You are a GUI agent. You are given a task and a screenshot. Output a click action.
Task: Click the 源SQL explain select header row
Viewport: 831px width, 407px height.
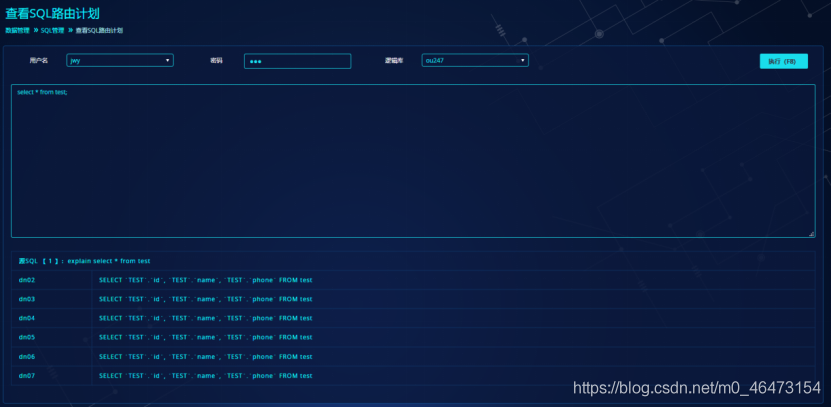click(x=413, y=261)
